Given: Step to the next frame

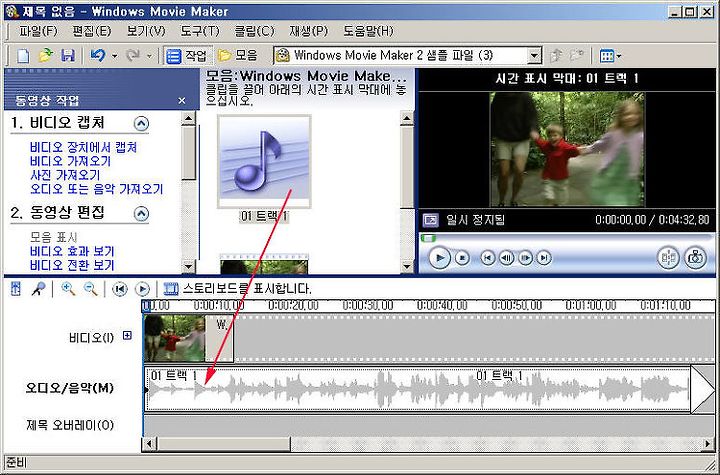Looking at the screenshot, I should pos(525,258).
